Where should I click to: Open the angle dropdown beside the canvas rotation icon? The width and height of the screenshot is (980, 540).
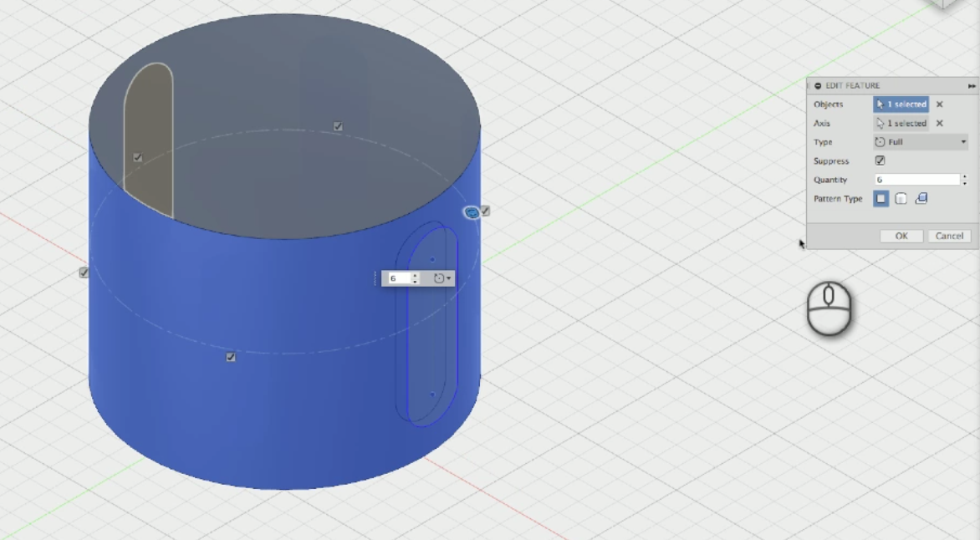(449, 278)
